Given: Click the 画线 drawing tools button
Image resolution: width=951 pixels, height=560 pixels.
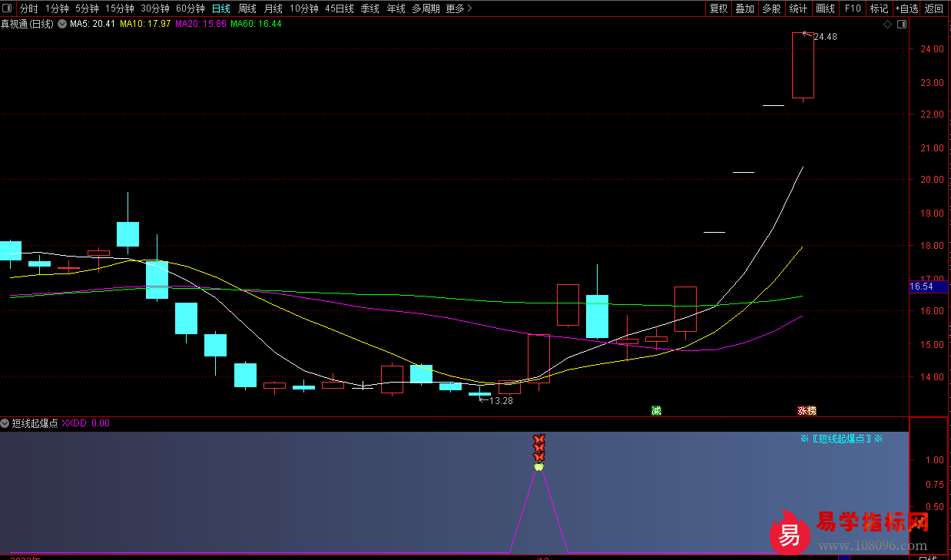Looking at the screenshot, I should (825, 8).
